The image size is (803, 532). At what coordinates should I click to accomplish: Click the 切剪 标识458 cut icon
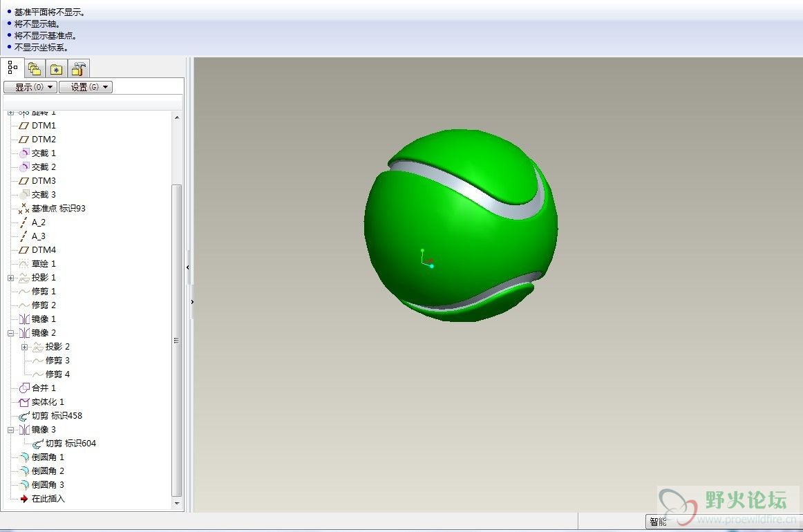(x=24, y=416)
